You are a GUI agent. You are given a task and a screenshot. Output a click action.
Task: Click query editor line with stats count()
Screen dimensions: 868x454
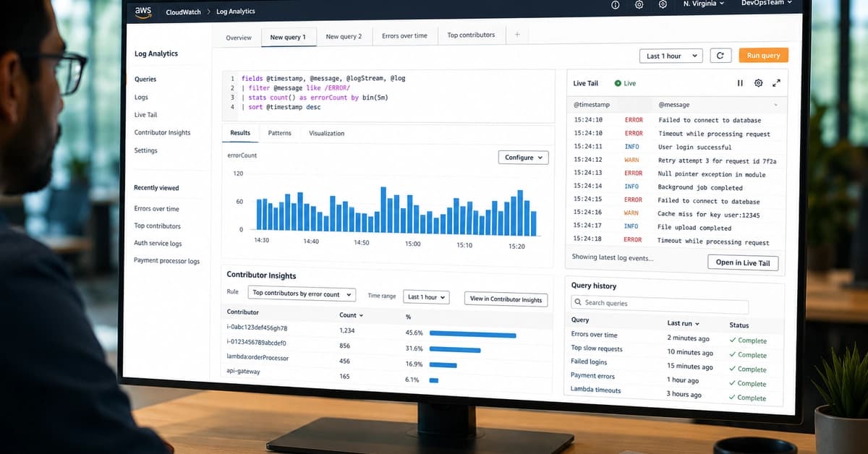point(315,98)
